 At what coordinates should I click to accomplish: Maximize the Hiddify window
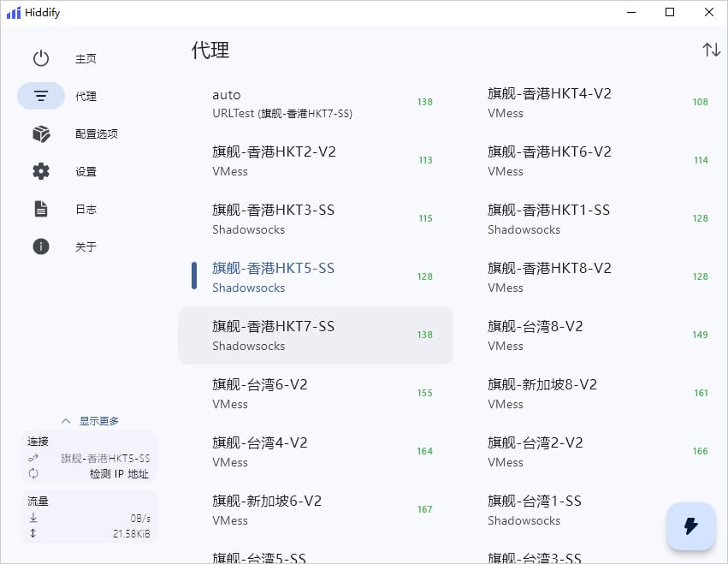(670, 13)
